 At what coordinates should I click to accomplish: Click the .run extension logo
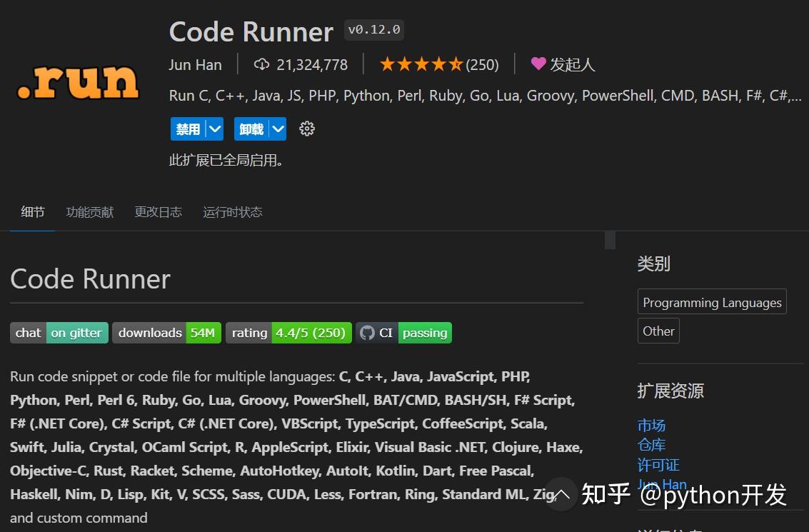[x=77, y=82]
